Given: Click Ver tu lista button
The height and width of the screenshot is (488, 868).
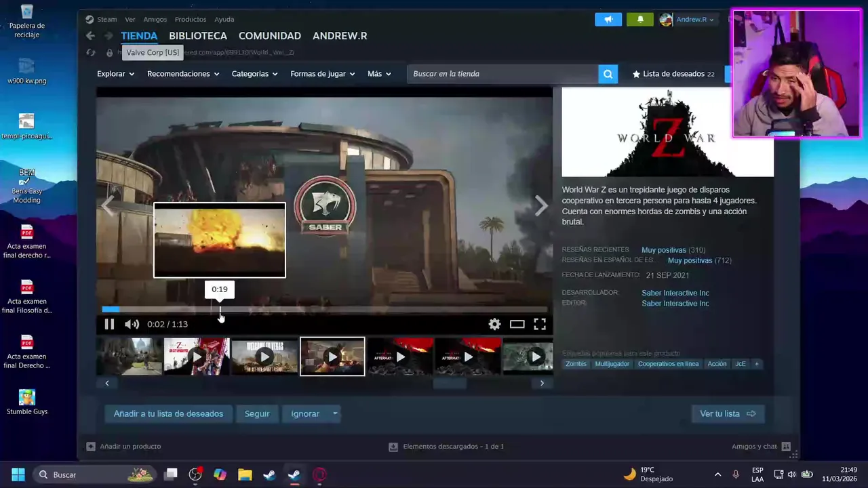Looking at the screenshot, I should (728, 413).
